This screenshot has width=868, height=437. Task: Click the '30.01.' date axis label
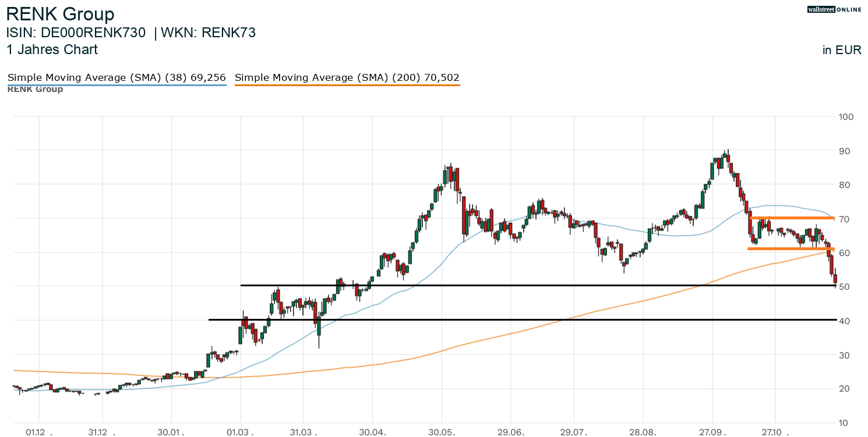[x=172, y=432]
